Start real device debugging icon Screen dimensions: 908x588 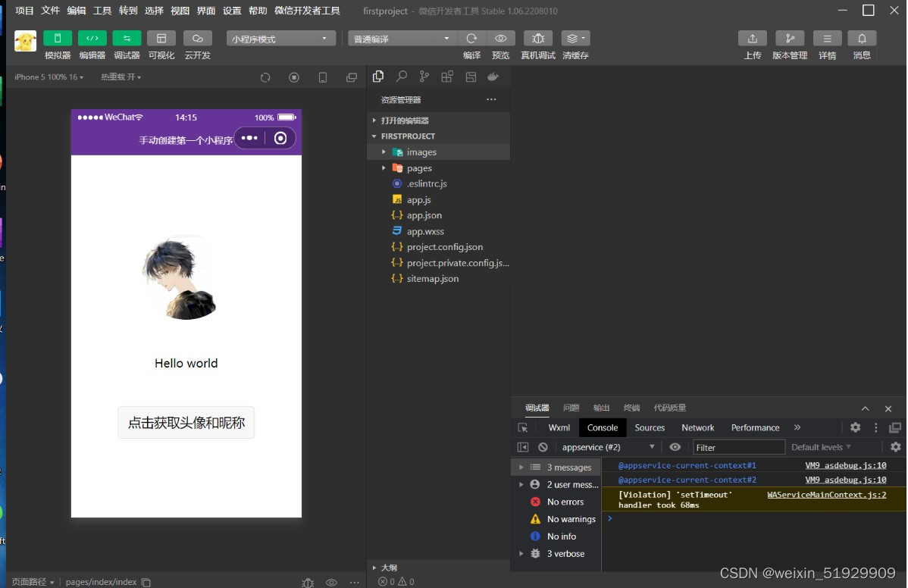click(x=538, y=38)
